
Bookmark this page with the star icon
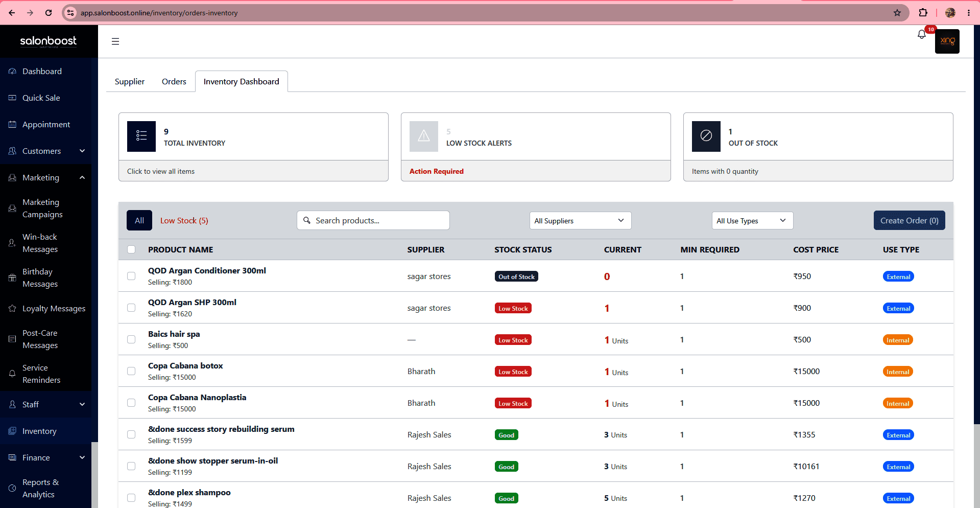(x=897, y=13)
